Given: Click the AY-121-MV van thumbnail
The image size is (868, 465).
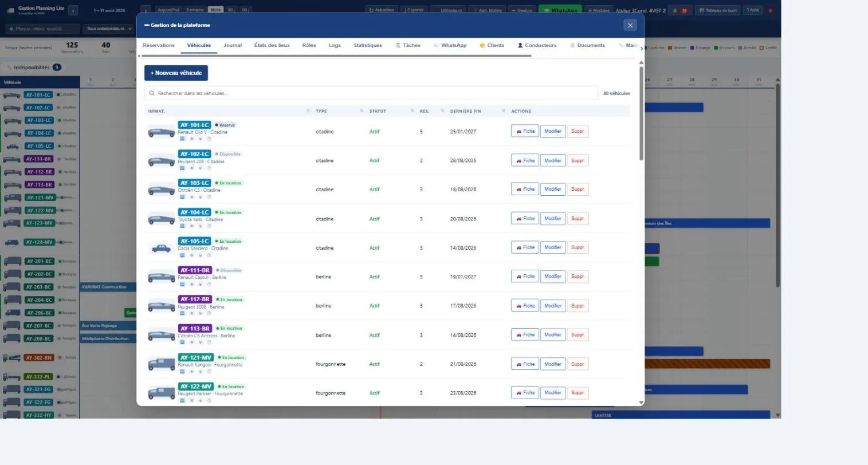Looking at the screenshot, I should pos(162,364).
